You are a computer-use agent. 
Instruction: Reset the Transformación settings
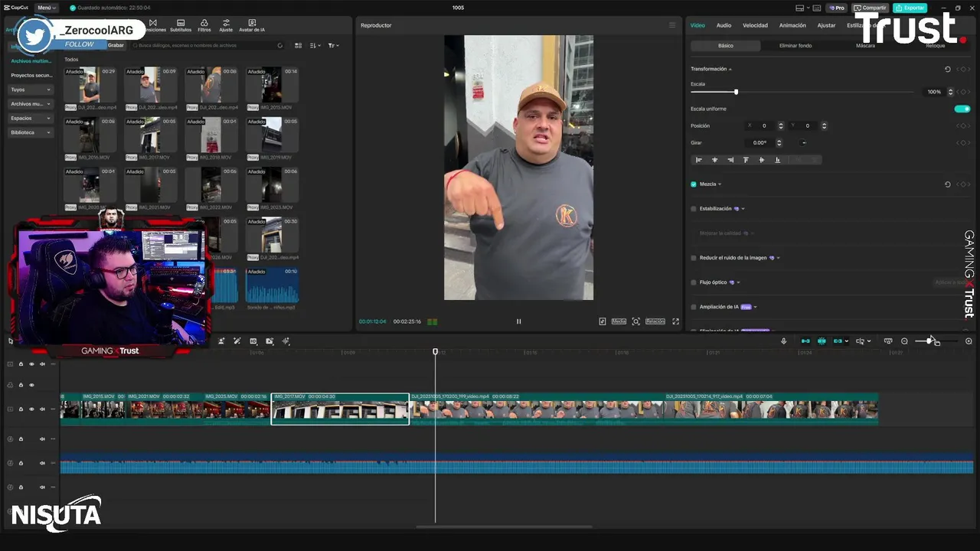coord(947,69)
